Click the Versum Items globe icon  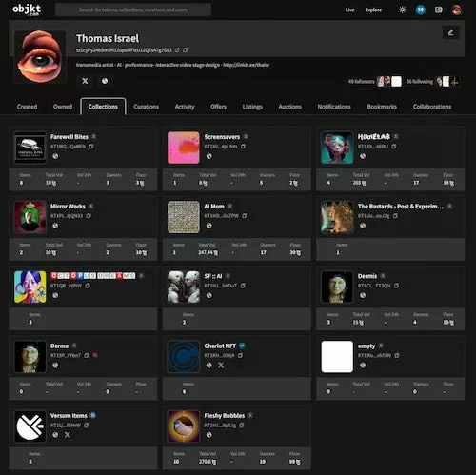(55, 435)
